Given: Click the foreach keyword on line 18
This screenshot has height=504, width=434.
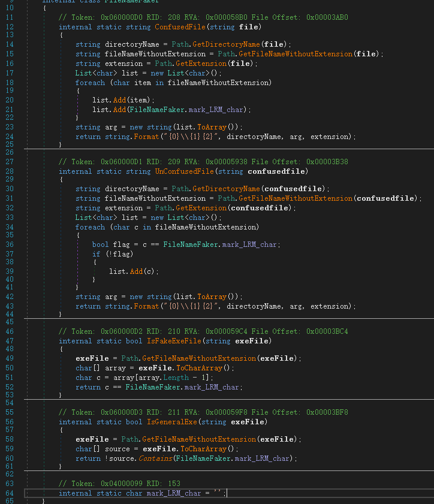Looking at the screenshot, I should point(90,83).
